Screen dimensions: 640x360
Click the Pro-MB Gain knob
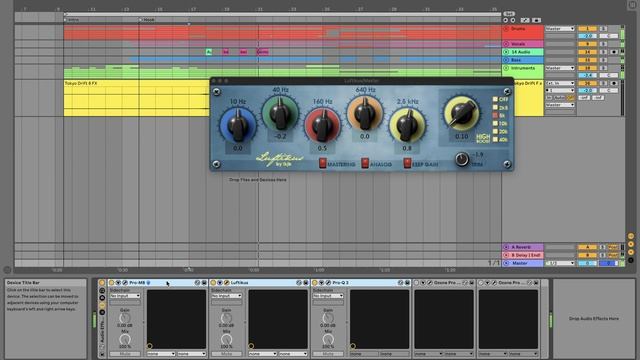pyautogui.click(x=125, y=318)
